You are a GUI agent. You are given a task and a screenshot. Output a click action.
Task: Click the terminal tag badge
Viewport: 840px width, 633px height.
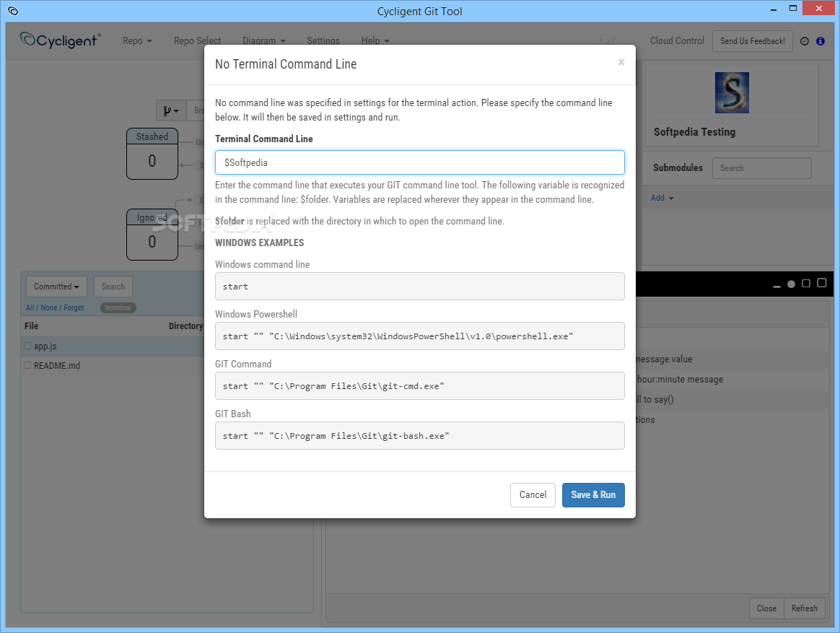[118, 307]
